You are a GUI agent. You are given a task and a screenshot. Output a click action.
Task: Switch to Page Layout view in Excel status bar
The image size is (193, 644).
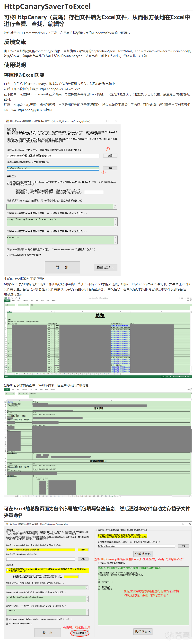point(167,376)
